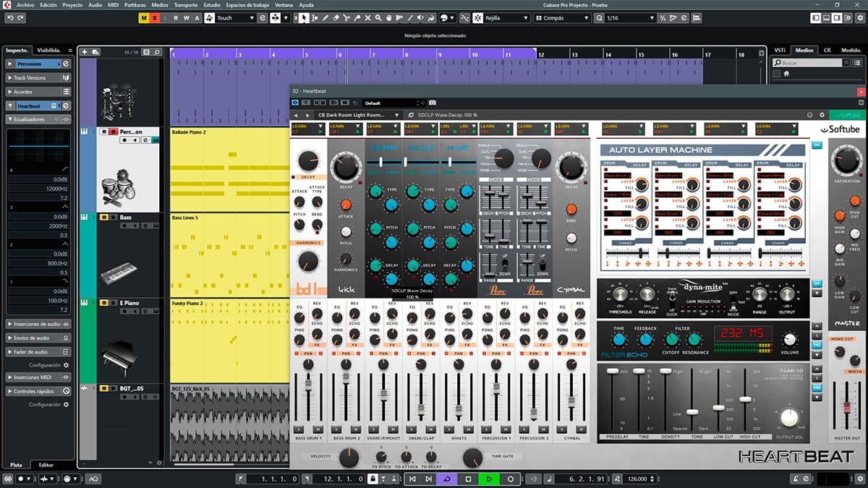The height and width of the screenshot is (488, 868).
Task: Mute the E Piano track
Action: (103, 303)
